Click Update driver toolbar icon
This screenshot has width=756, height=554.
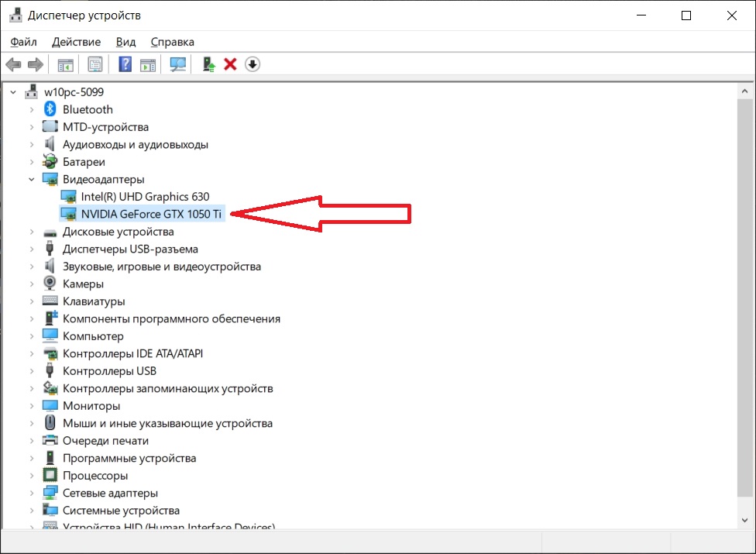[x=208, y=64]
